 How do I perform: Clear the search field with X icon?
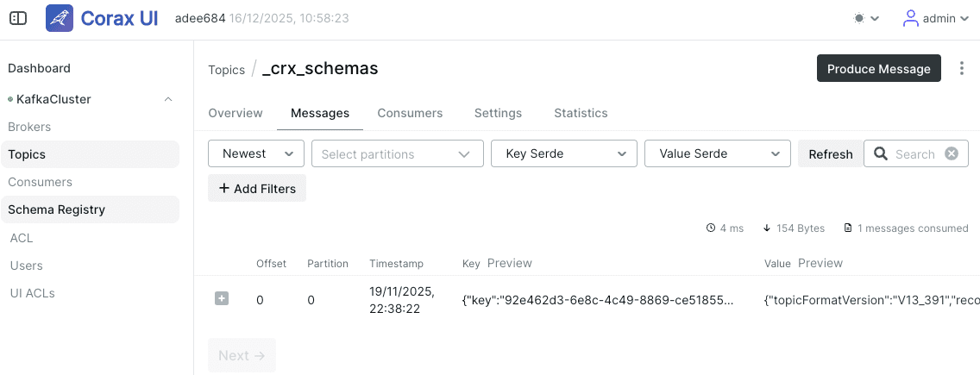[x=952, y=153]
